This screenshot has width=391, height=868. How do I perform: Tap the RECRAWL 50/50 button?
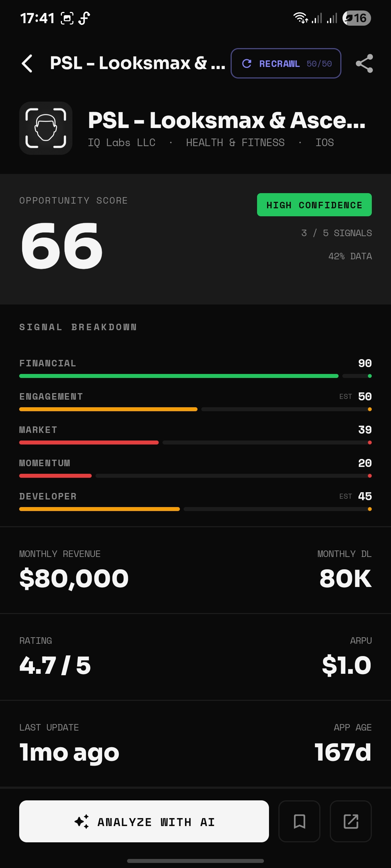(286, 63)
